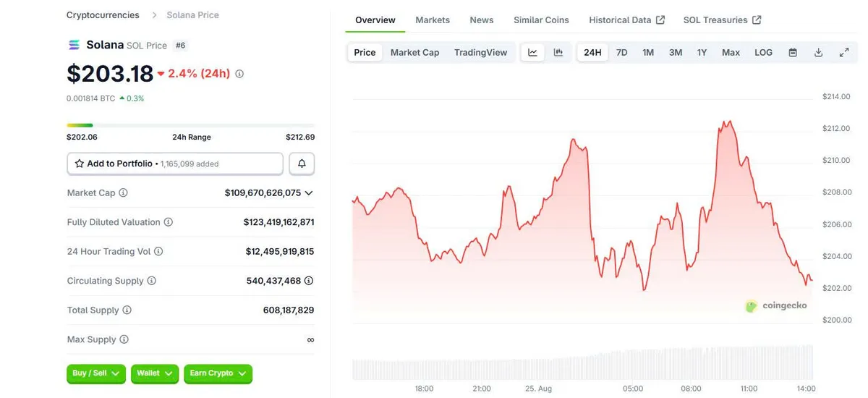Viewport: 868px width, 398px height.
Task: Download the chart data
Action: (818, 52)
